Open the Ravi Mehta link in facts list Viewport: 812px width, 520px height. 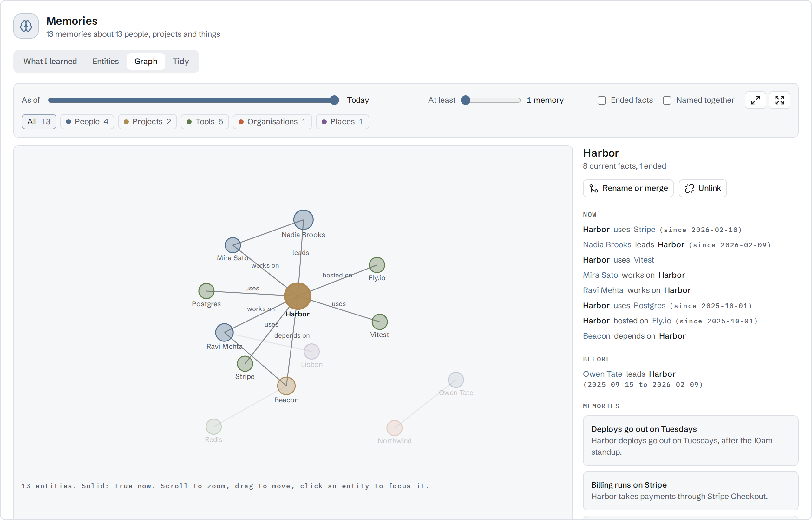pyautogui.click(x=603, y=290)
